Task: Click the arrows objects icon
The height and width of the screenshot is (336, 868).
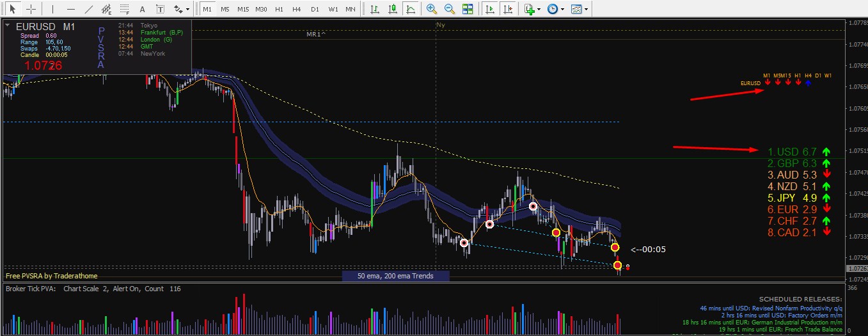Action: [x=178, y=10]
